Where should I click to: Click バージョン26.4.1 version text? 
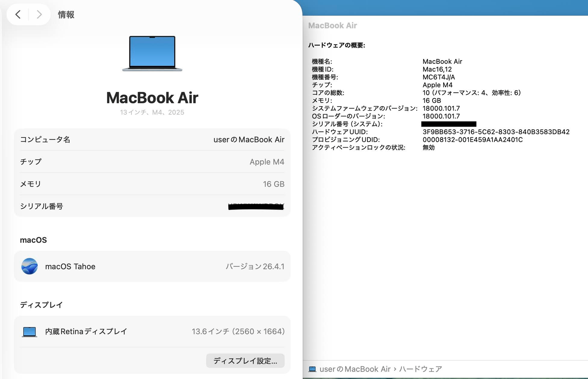tap(255, 266)
